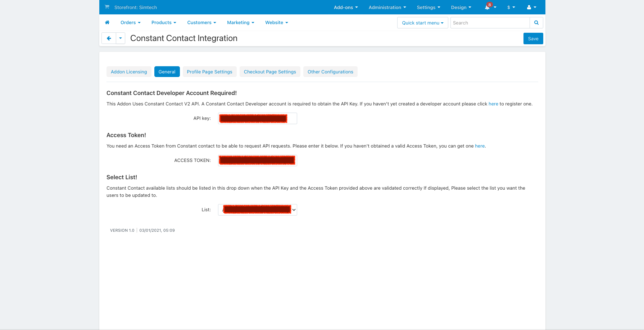Click 'here' link to get Access Token
644x330 pixels.
point(480,146)
